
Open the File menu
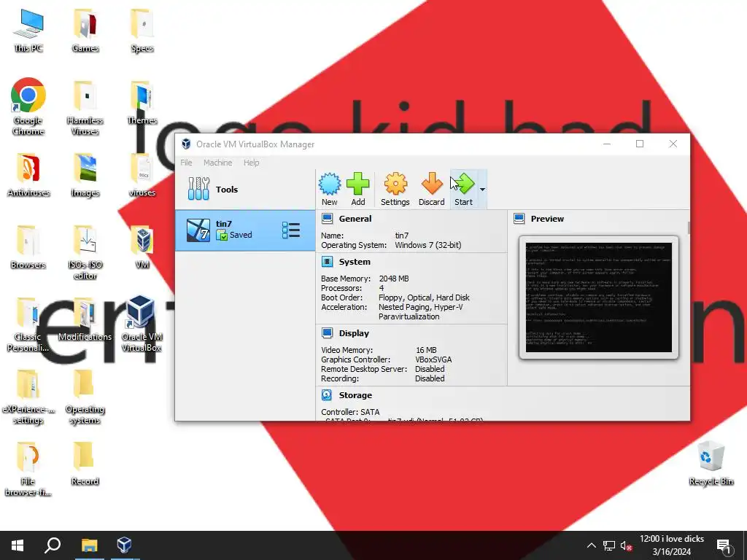pyautogui.click(x=186, y=163)
